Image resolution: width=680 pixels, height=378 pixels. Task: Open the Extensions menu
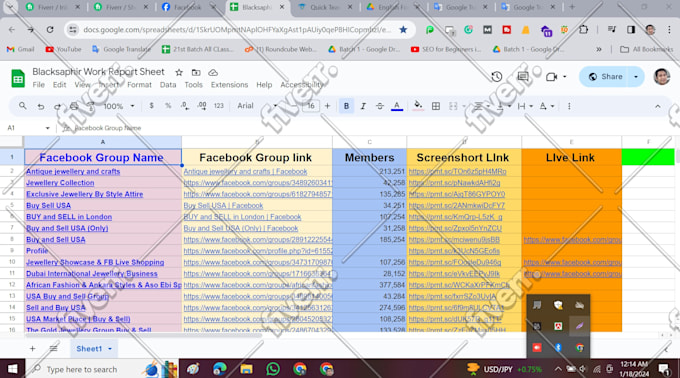click(229, 85)
